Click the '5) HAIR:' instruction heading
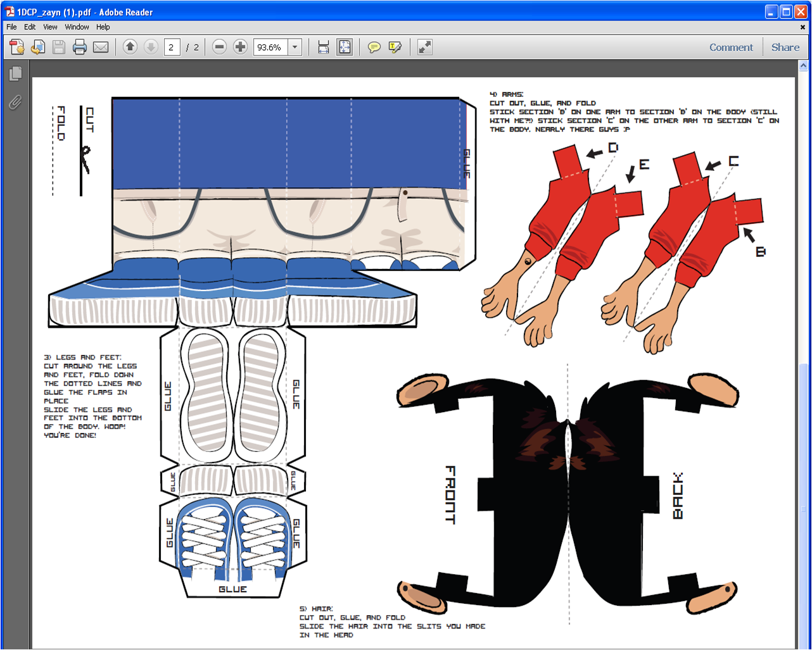The width and height of the screenshot is (812, 650). pyautogui.click(x=316, y=609)
